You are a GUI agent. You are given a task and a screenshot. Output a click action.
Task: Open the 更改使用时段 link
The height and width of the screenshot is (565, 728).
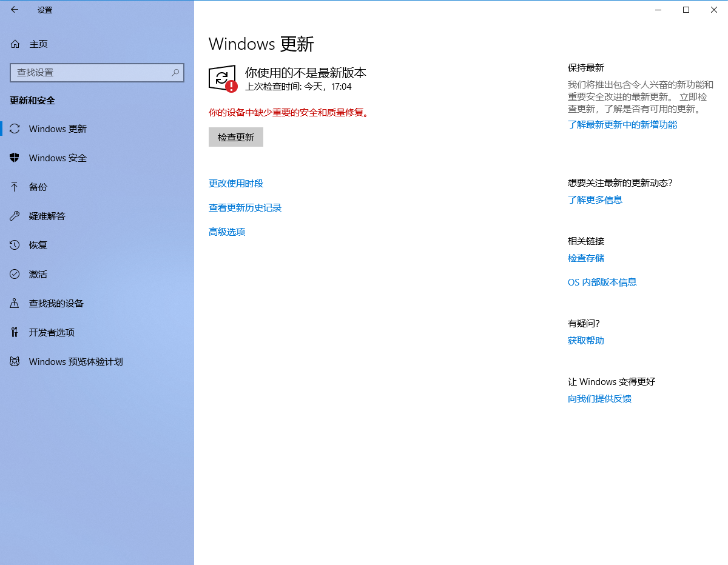(236, 183)
